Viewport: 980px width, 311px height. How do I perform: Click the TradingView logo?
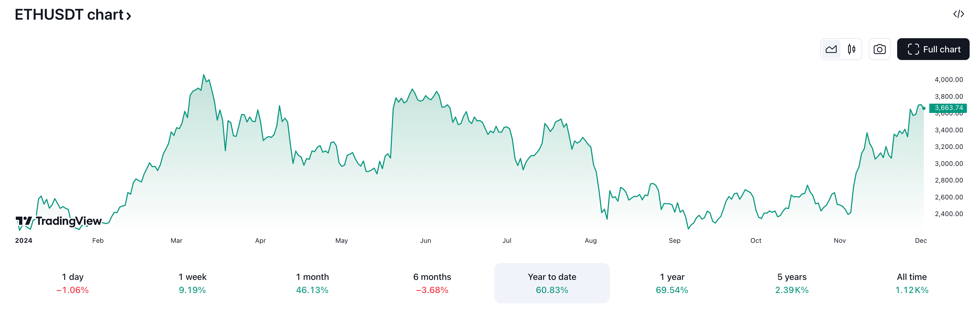[59, 221]
